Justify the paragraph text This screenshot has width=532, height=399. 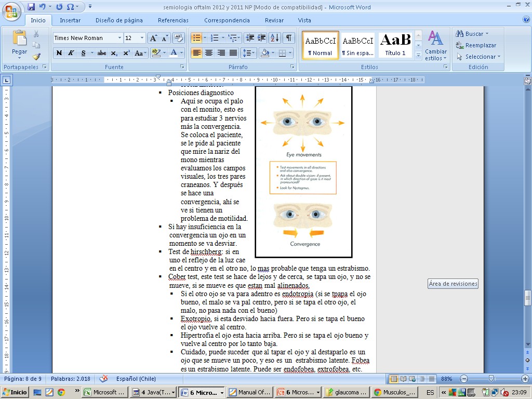click(x=233, y=53)
